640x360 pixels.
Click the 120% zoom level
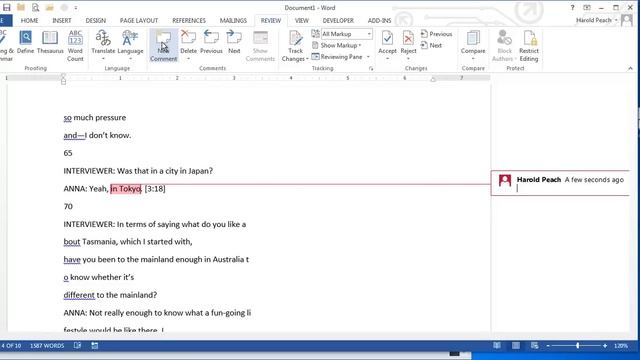(621, 346)
